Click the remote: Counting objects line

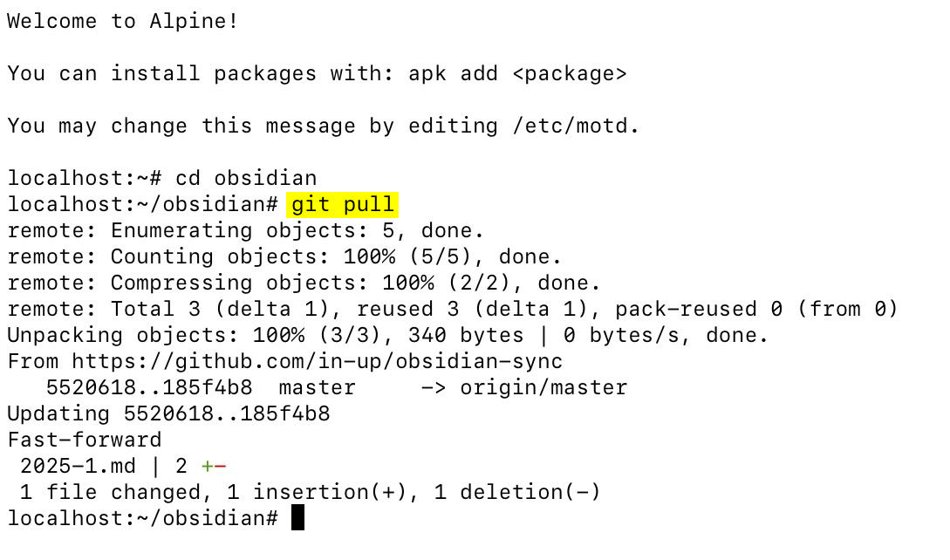click(x=284, y=256)
